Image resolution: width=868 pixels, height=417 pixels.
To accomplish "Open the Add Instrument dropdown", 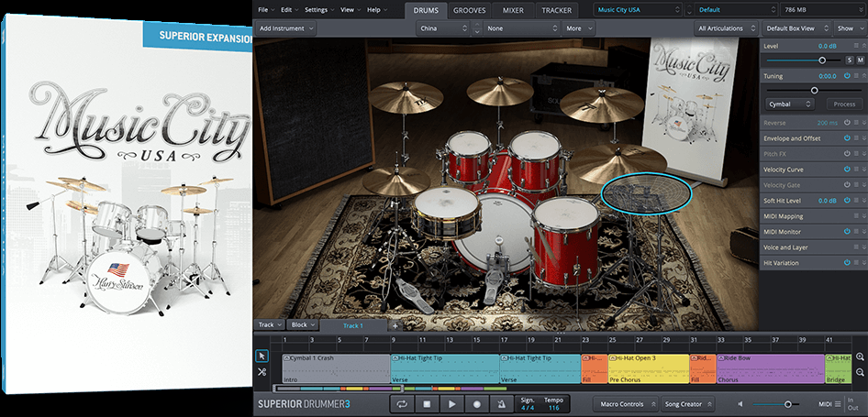I will click(x=286, y=28).
